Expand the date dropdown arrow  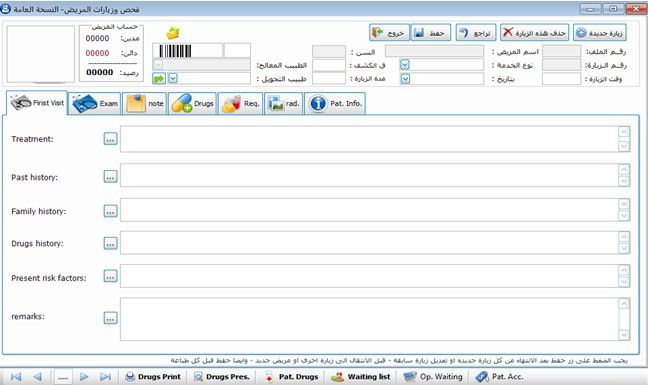[405, 78]
